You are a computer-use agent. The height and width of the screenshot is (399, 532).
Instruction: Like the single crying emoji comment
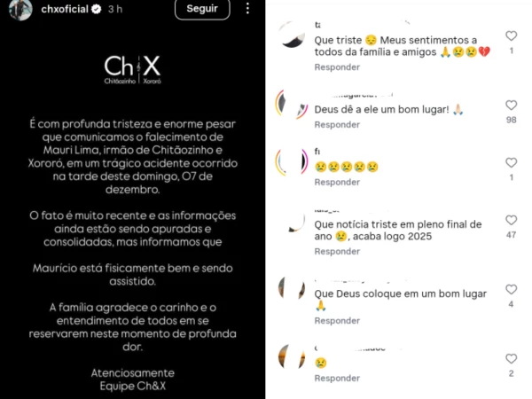[511, 358]
